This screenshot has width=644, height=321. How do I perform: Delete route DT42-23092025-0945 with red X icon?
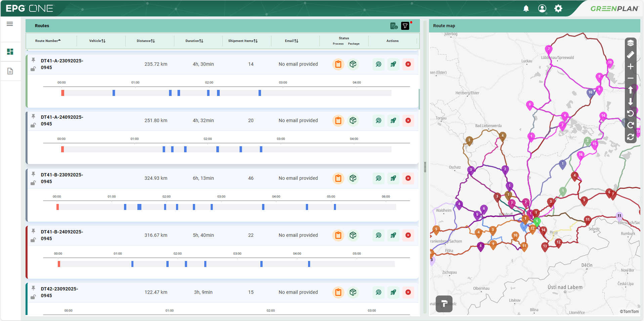(408, 292)
